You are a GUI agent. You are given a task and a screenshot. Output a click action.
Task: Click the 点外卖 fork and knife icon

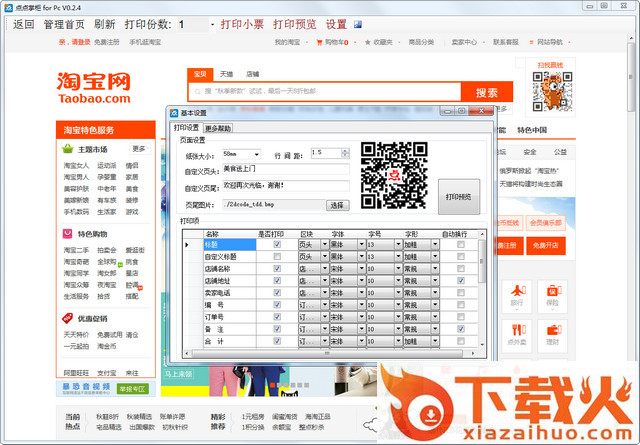point(518,329)
